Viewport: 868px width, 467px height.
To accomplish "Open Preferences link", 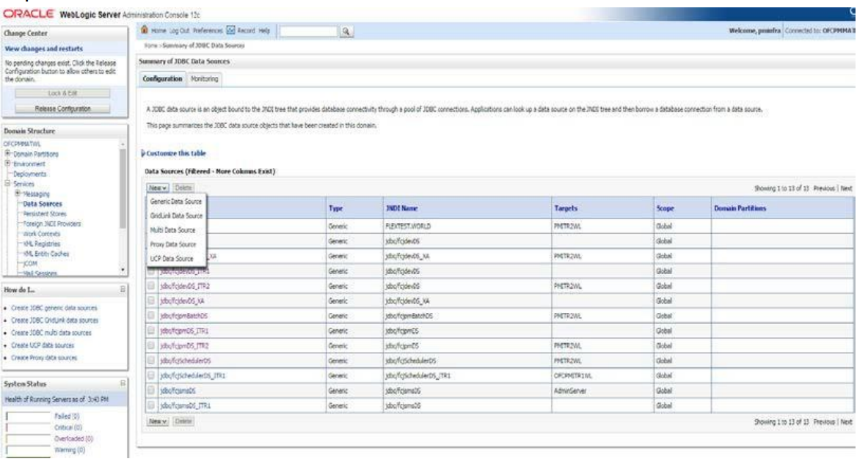I will pos(208,31).
